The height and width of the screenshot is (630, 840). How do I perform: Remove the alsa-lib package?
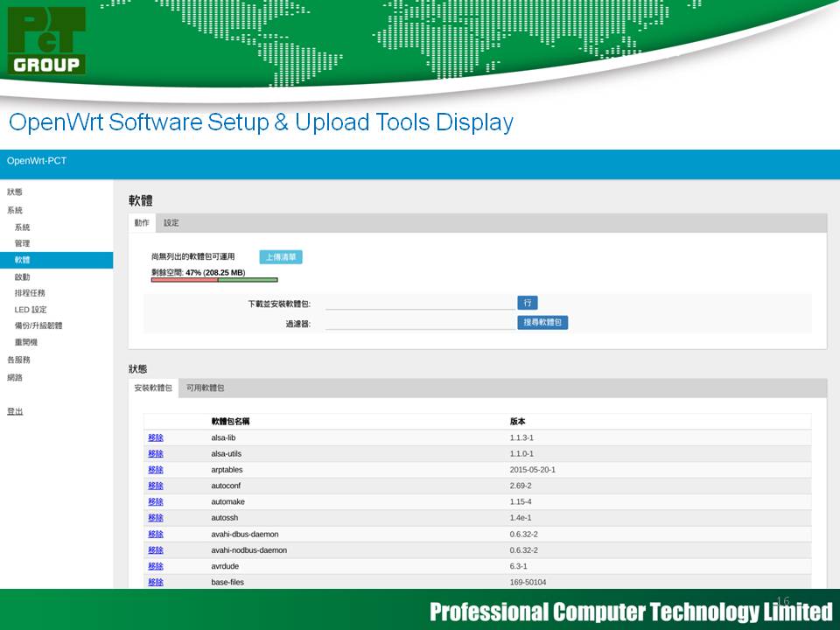click(x=156, y=437)
